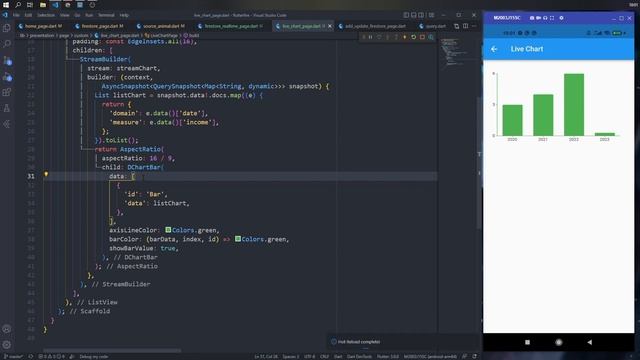
Task: Stop debugging with the red square
Action: 422,37
